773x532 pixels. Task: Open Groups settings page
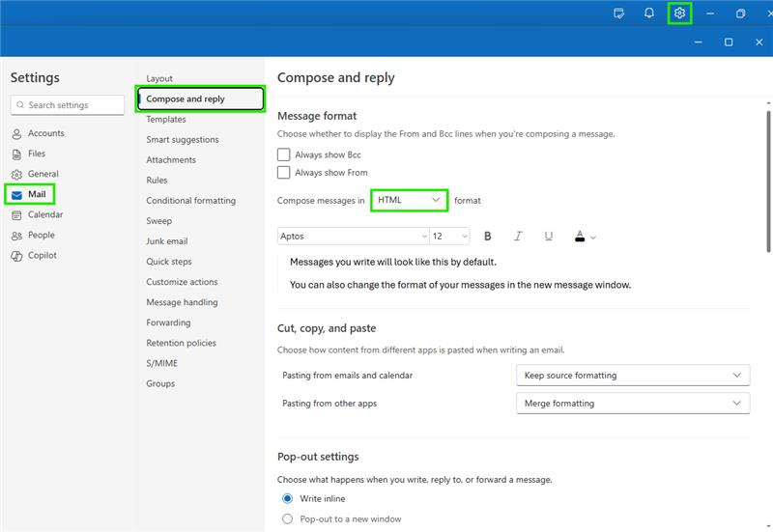point(160,383)
